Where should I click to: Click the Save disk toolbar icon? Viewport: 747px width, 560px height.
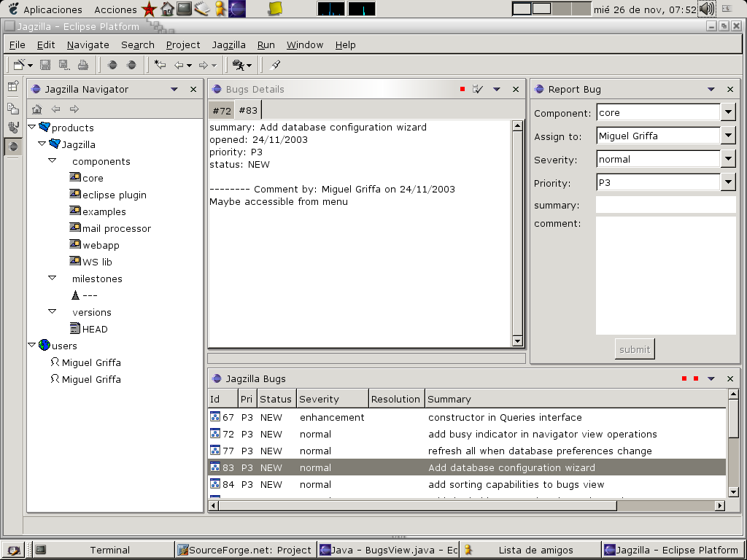[x=45, y=65]
